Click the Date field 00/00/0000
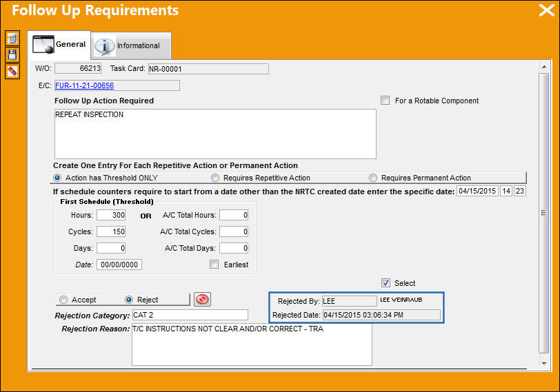This screenshot has width=560, height=392. pos(119,265)
